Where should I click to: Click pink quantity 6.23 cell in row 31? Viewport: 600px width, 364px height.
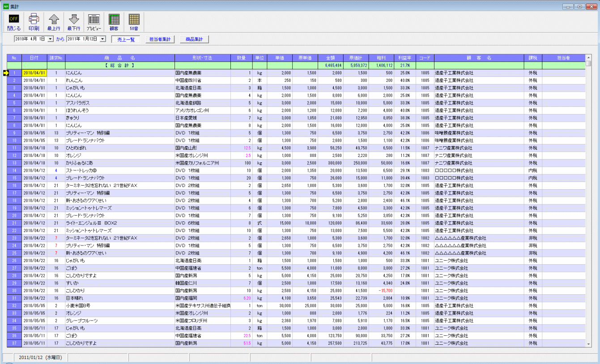241,298
